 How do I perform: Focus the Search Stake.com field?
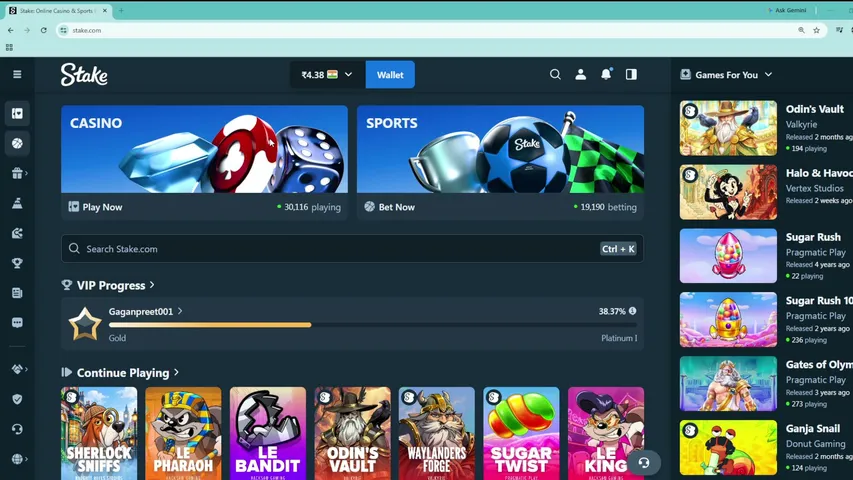point(353,249)
